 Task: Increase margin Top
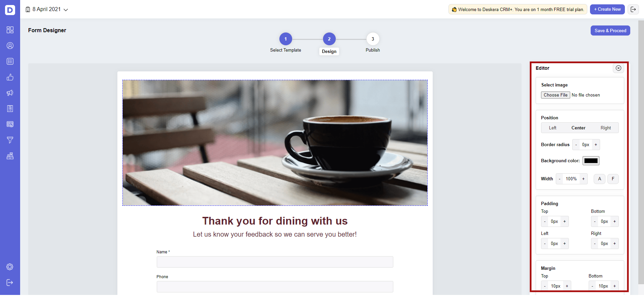click(567, 286)
